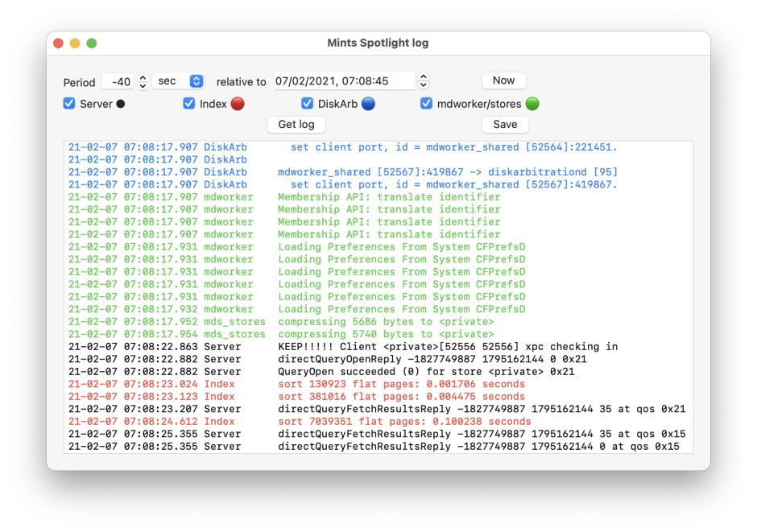Screen dimensions: 757x532
Task: Click the green mdworker/stores color dot
Action: [532, 104]
